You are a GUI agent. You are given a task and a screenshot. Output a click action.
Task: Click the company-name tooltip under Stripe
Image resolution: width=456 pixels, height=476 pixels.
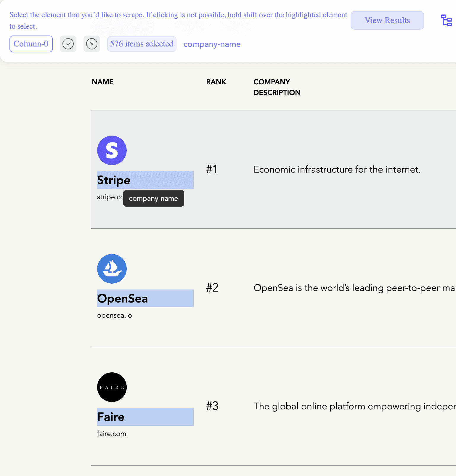[154, 198]
